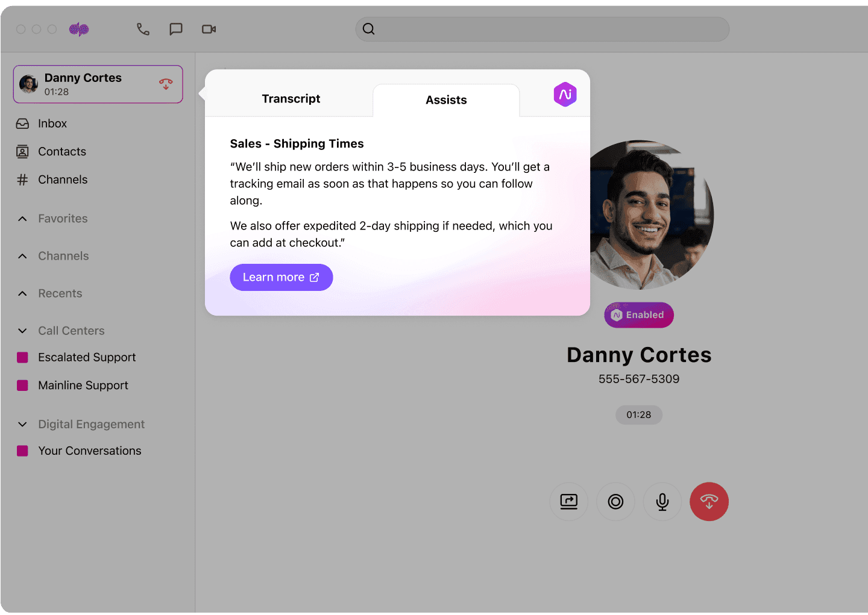Image resolution: width=868 pixels, height=615 pixels.
Task: Open the screen share control
Action: click(568, 501)
